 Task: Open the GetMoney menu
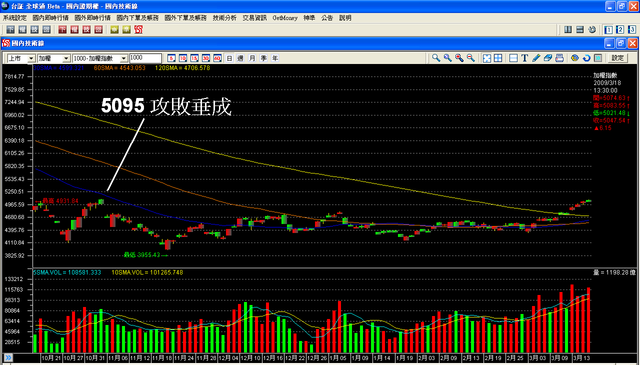pyautogui.click(x=285, y=18)
